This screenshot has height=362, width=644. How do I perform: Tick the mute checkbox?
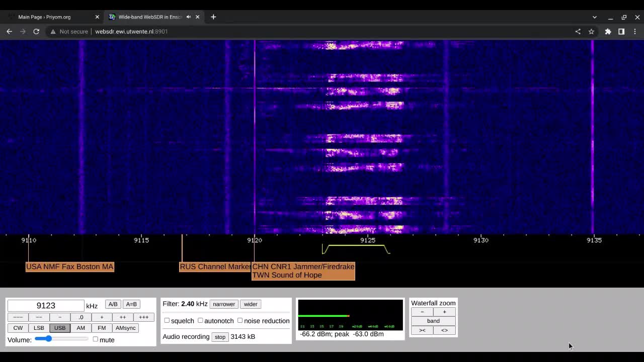[96, 339]
